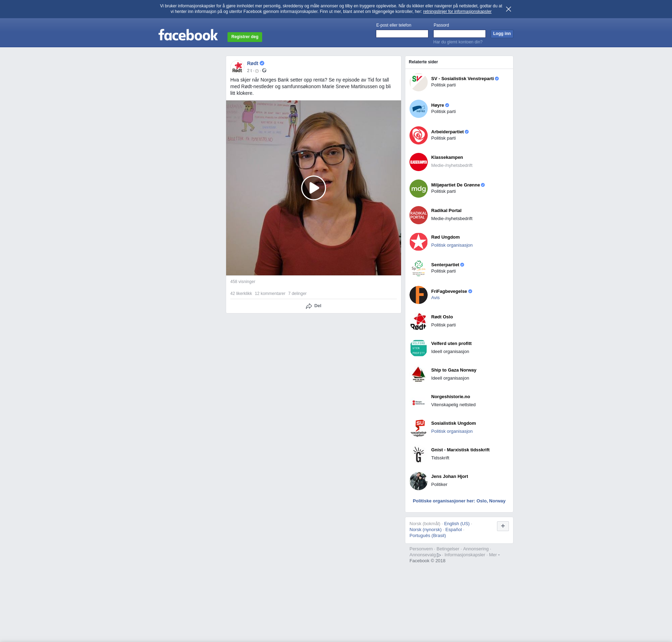Click the share arrow icon
672x642 pixels.
(x=309, y=306)
